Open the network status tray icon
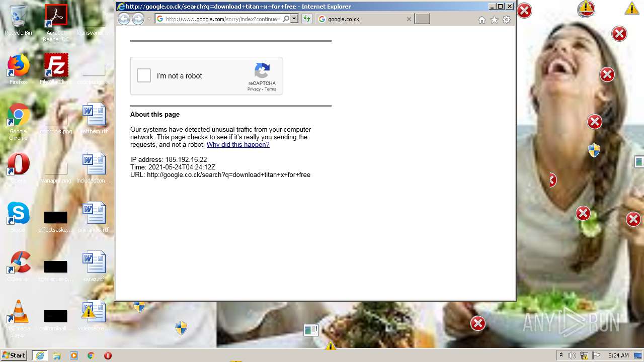644x362 pixels. click(x=584, y=355)
